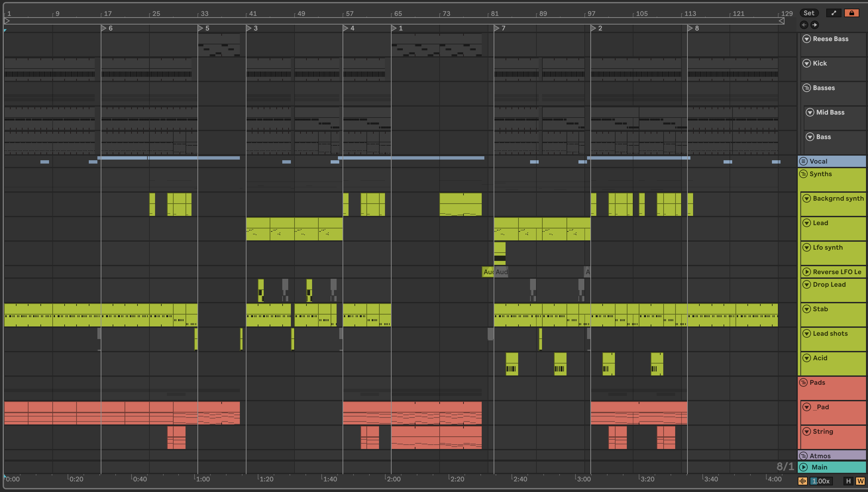Click the Atmos group fold icon
This screenshot has width=868, height=492.
coord(803,456)
